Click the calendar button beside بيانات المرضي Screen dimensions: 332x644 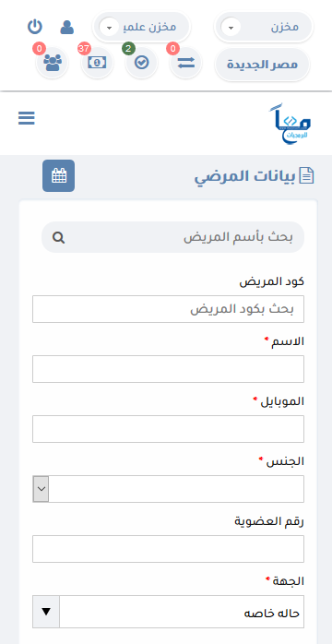pos(59,176)
